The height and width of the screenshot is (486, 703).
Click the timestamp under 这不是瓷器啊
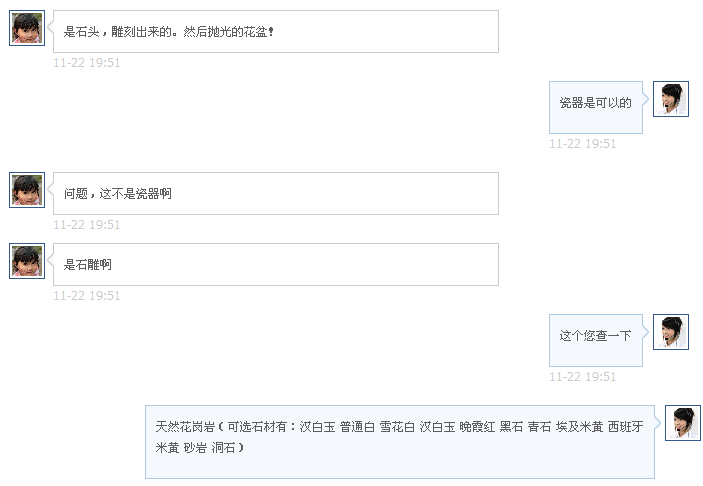[x=87, y=225]
